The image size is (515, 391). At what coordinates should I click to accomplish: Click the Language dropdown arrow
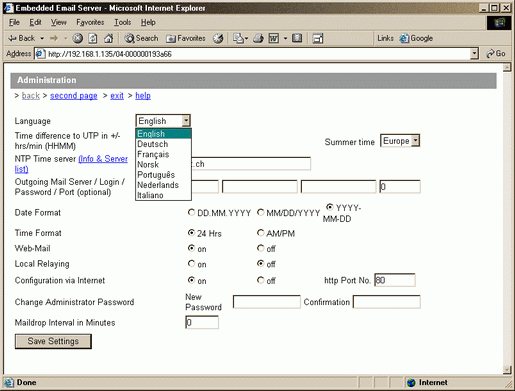(186, 121)
